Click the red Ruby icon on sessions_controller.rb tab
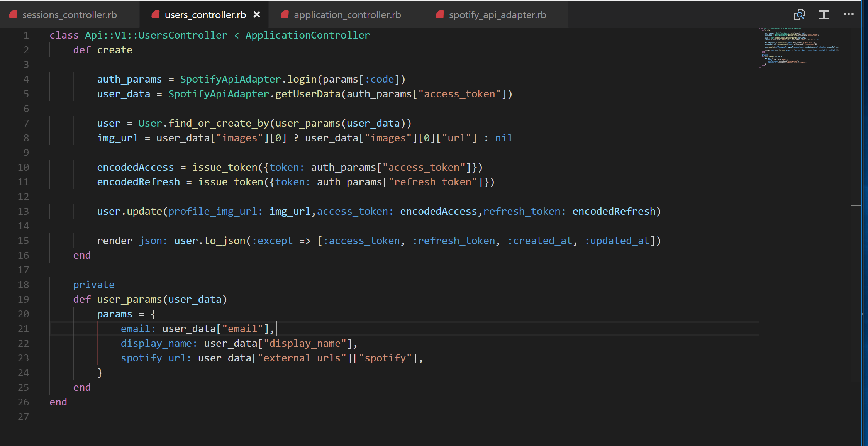The width and height of the screenshot is (868, 446). [x=13, y=14]
